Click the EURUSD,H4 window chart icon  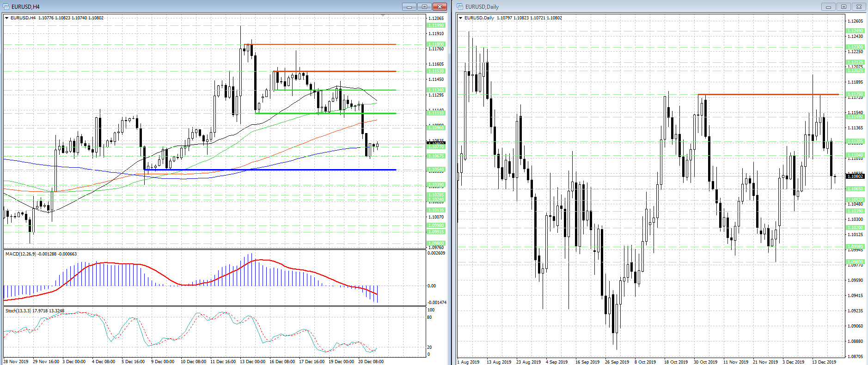6,6
